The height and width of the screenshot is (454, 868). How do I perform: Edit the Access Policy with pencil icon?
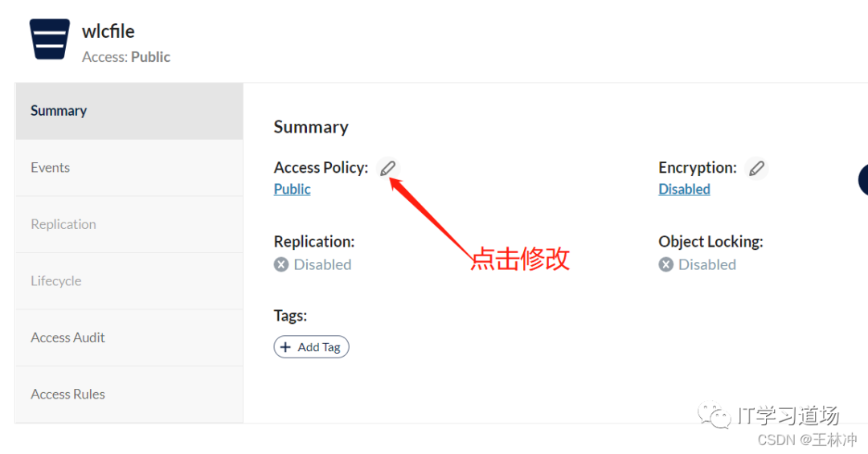coord(388,168)
